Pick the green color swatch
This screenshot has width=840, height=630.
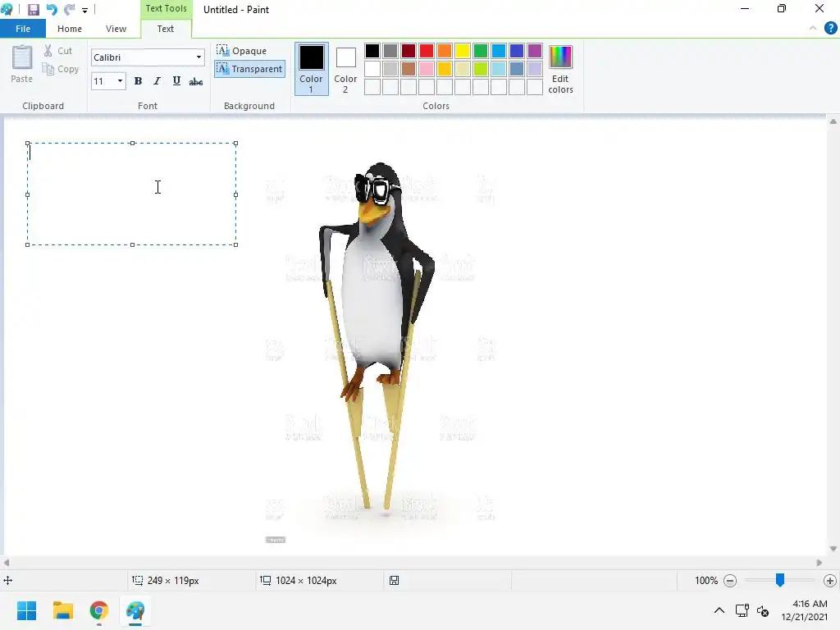point(481,51)
